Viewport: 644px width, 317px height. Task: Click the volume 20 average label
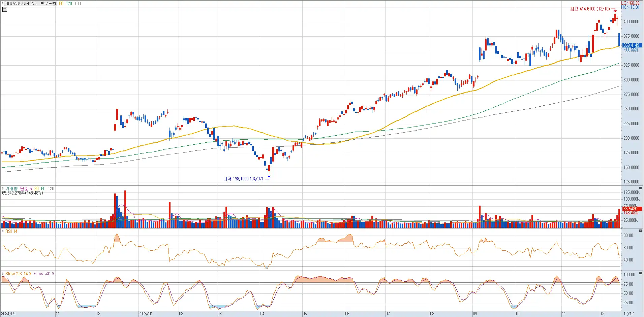(36, 188)
